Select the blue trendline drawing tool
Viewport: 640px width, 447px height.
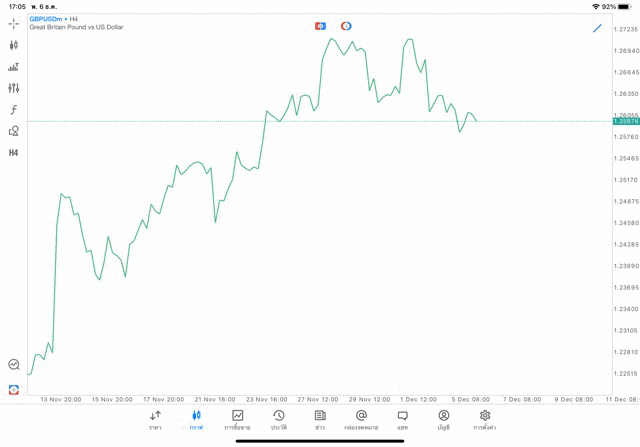coord(597,28)
